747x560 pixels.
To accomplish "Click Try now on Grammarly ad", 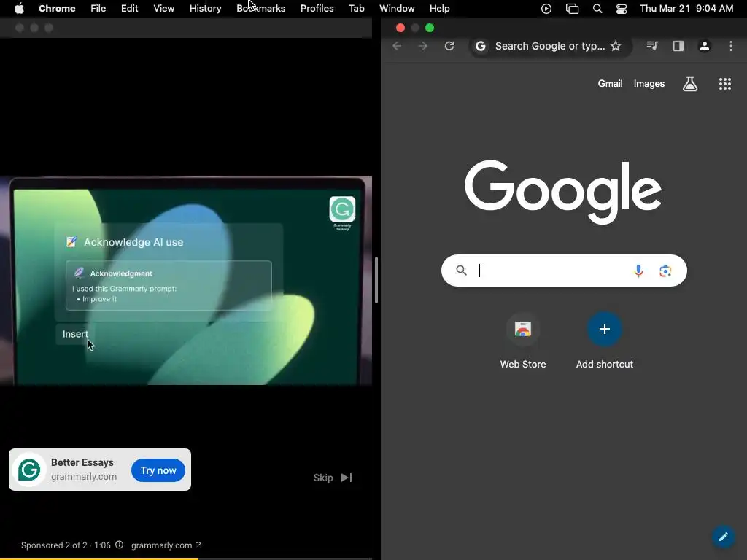I will [158, 470].
